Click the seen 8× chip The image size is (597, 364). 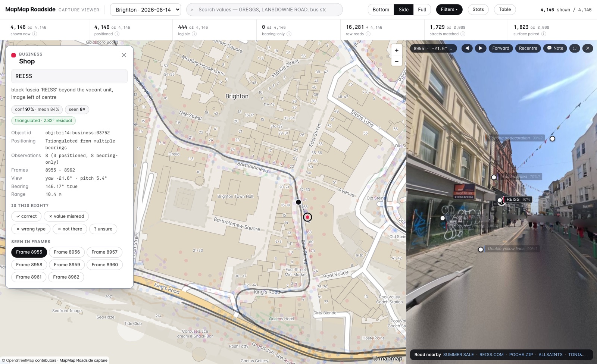coord(77,109)
